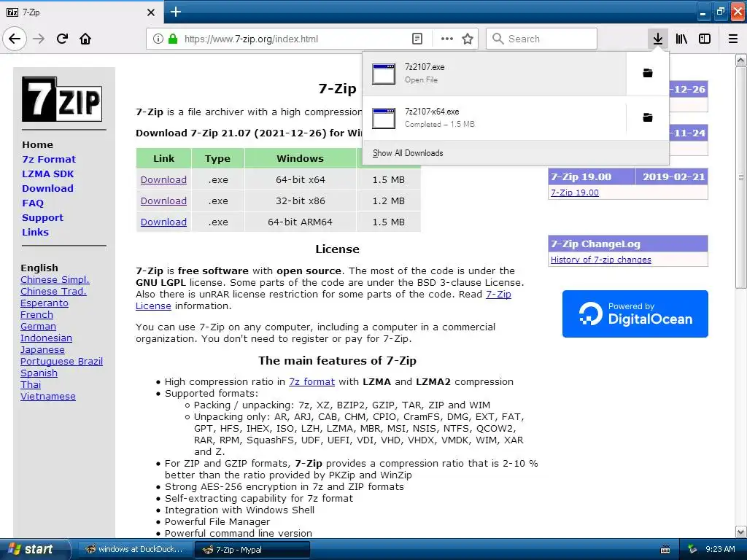747x560 pixels.
Task: Download the 64-bit ARM64 .exe installer
Action: click(163, 222)
